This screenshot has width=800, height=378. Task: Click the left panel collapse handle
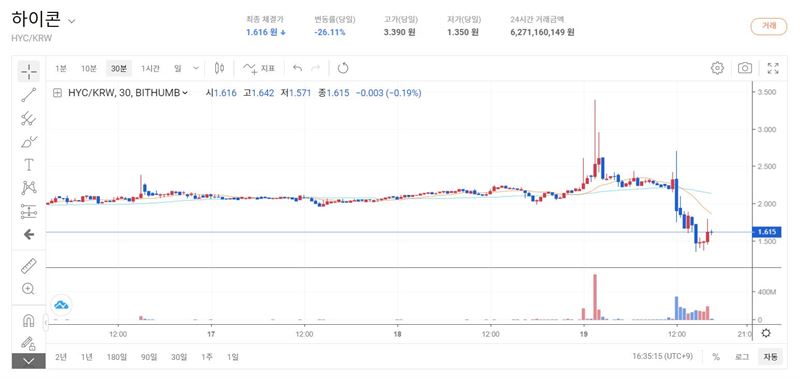pyautogui.click(x=46, y=322)
